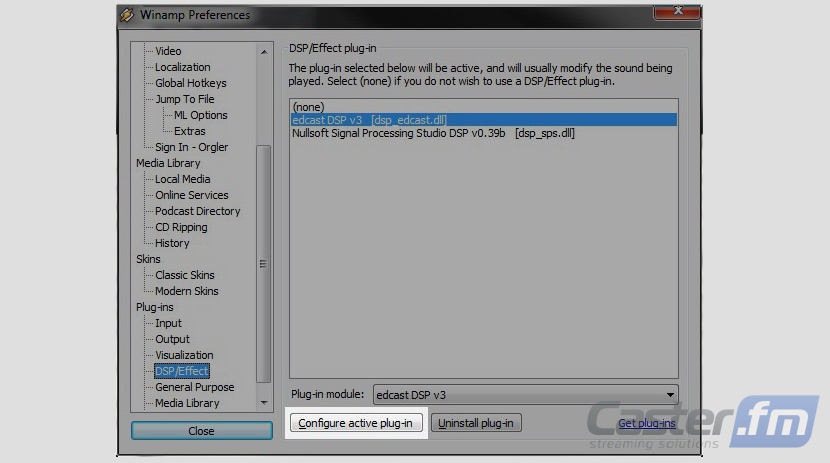Open Input plug-ins page
Screen dimensions: 830x463
tap(168, 323)
